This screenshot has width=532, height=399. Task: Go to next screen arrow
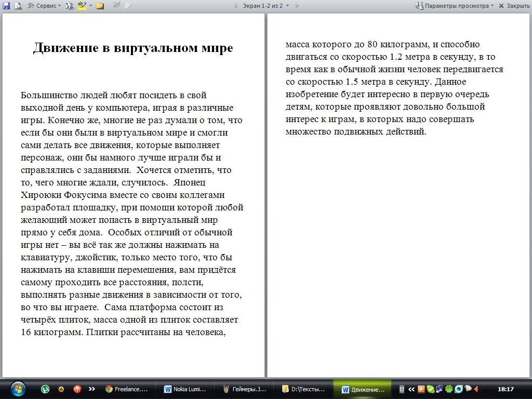[297, 5]
